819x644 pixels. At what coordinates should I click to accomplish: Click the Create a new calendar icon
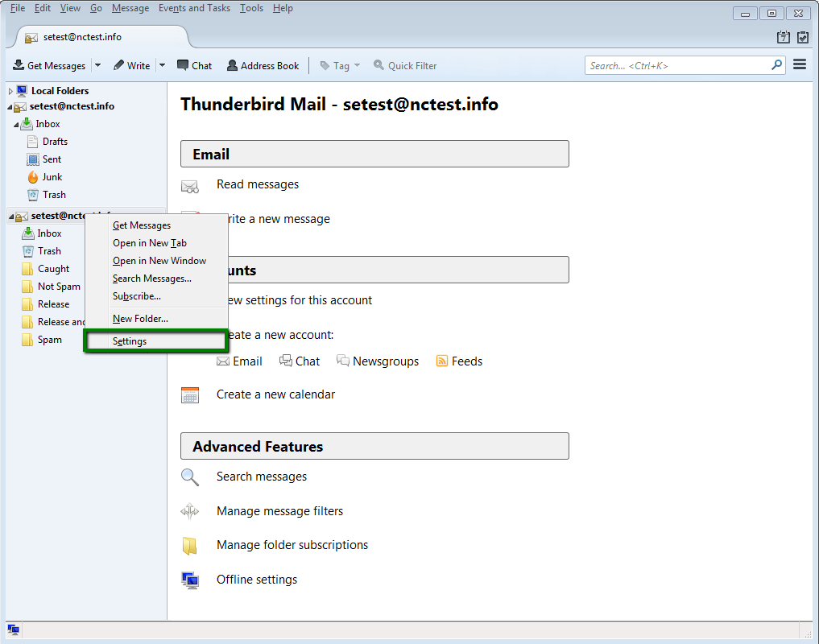pos(189,395)
